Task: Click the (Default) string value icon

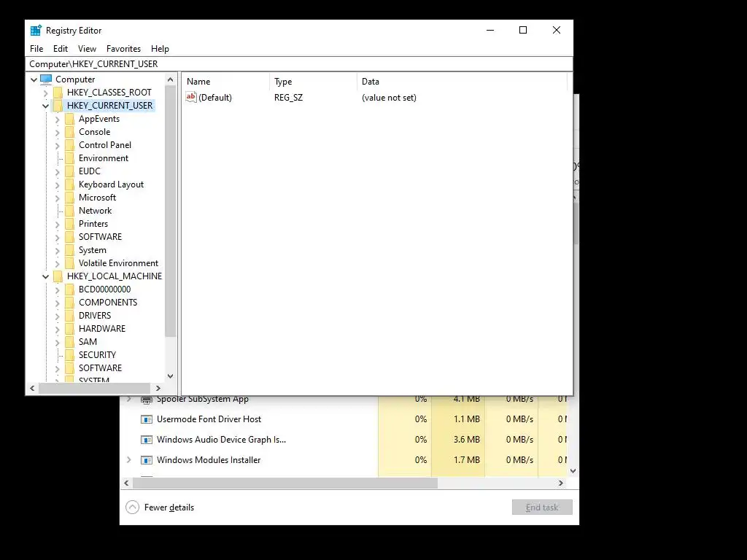Action: tap(190, 97)
